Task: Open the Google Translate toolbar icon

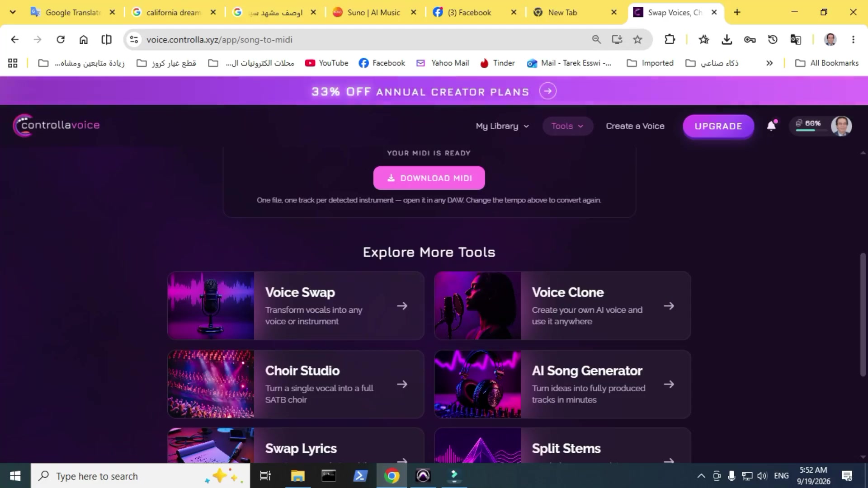Action: coord(796,39)
